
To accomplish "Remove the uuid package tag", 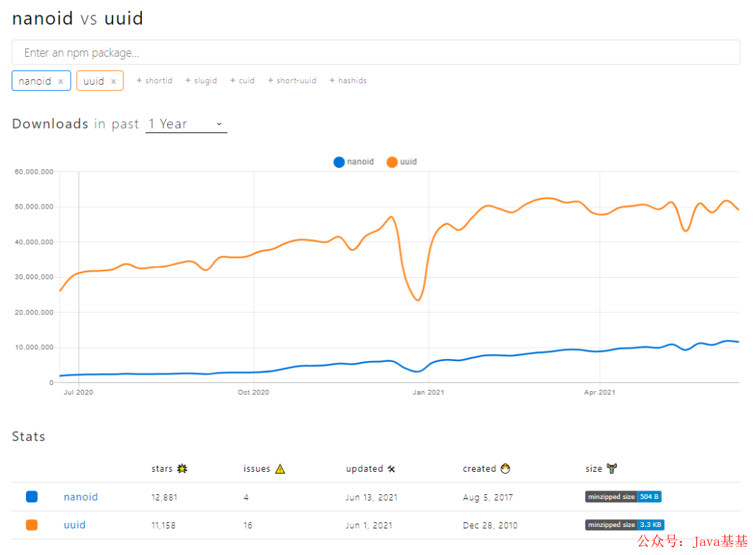I will coord(113,81).
